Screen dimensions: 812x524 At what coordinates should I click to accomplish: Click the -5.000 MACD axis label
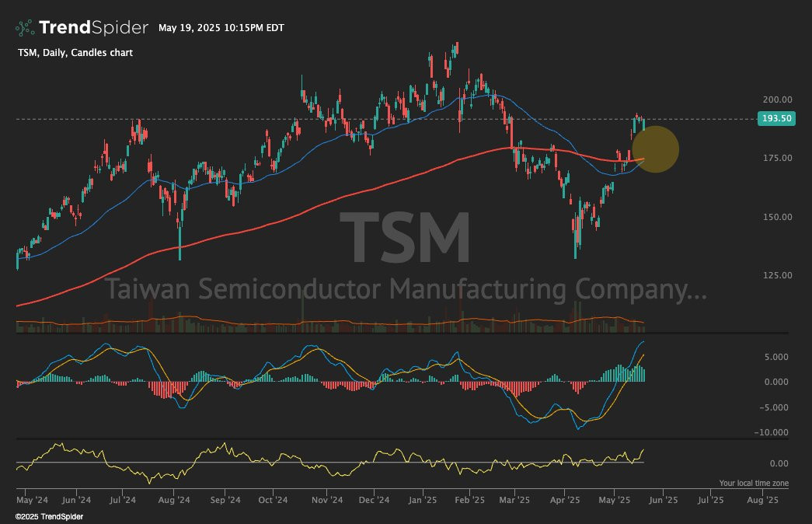[x=774, y=407]
